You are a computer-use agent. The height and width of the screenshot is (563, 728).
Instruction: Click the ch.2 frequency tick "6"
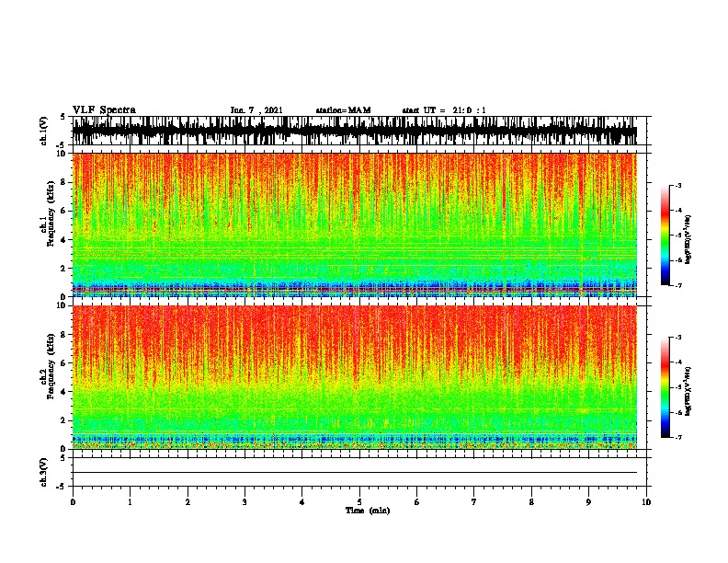pos(64,363)
